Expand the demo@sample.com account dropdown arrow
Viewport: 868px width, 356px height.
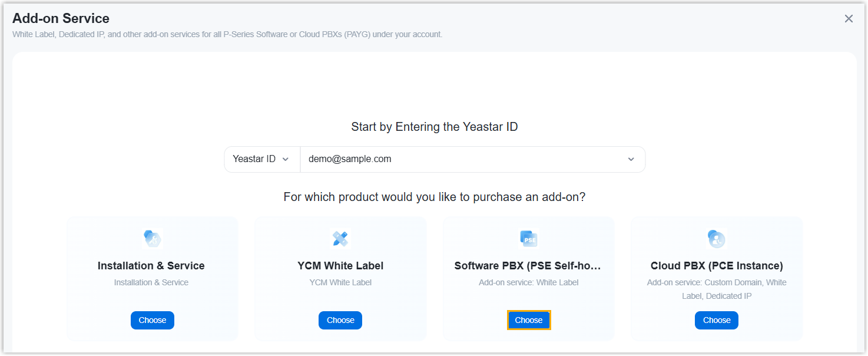631,159
